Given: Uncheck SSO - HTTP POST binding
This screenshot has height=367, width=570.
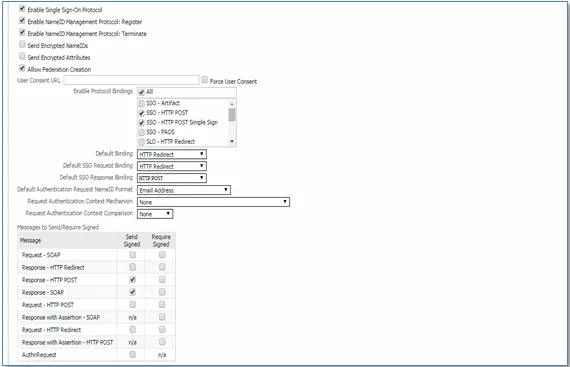Looking at the screenshot, I should click(142, 113).
